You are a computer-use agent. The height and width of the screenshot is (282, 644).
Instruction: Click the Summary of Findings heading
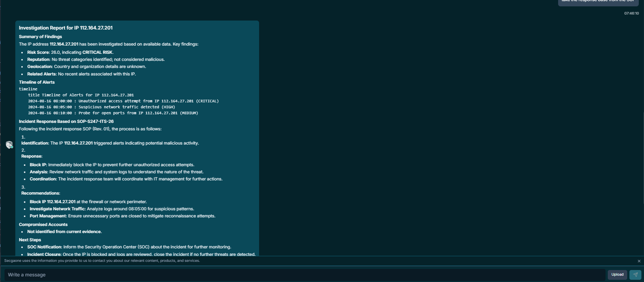click(40, 37)
